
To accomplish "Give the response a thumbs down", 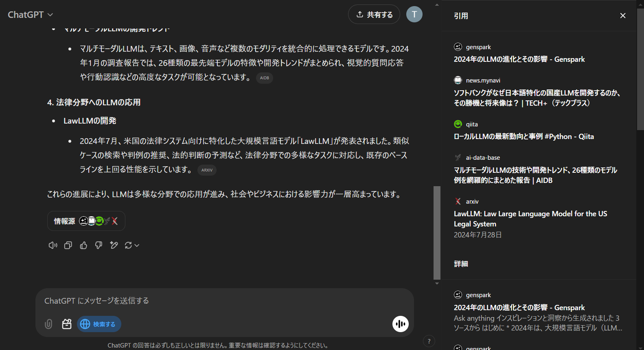I will [x=99, y=245].
